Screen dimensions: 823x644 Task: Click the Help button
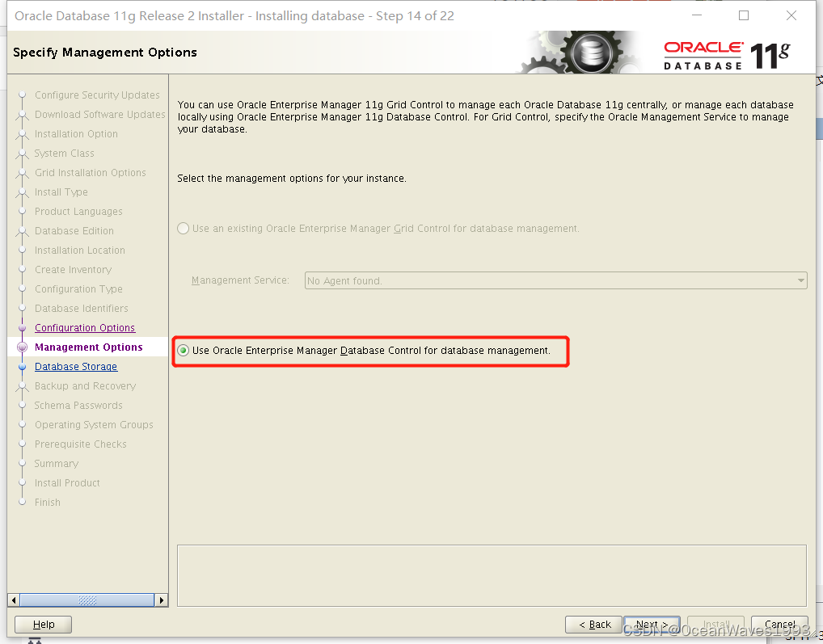click(43, 625)
